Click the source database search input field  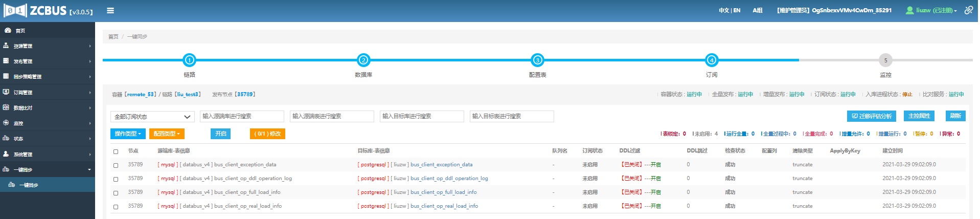[x=242, y=116]
